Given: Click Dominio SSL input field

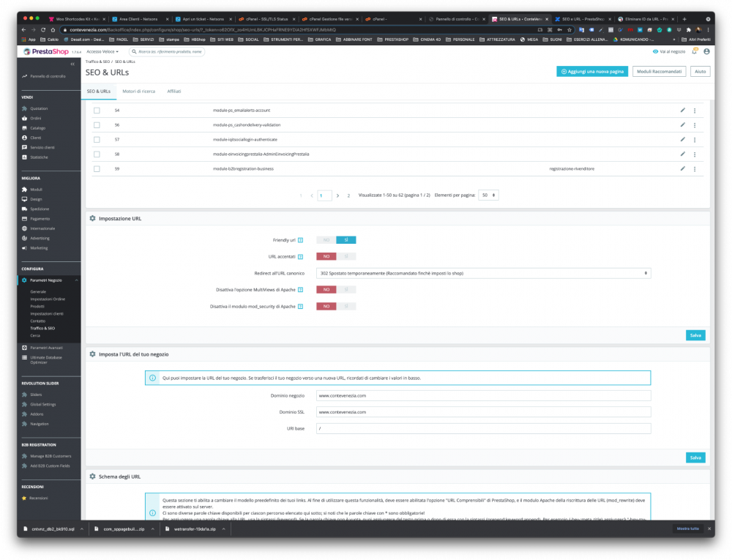Looking at the screenshot, I should pos(483,412).
